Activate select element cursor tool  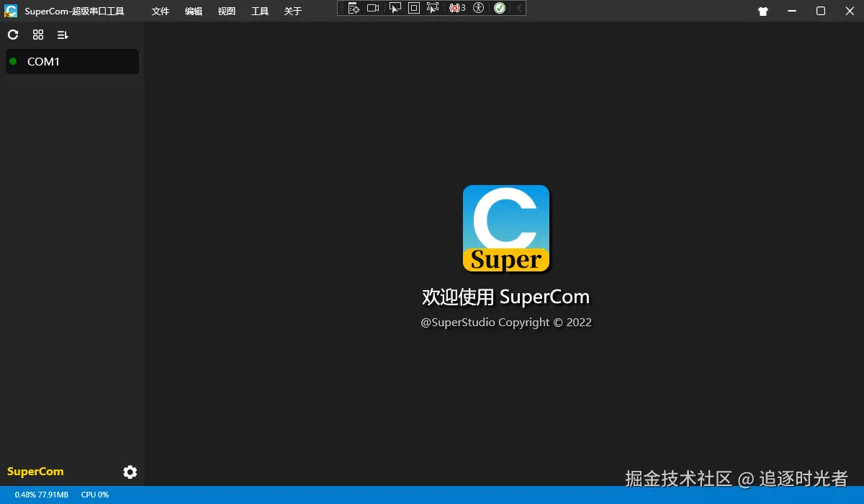click(395, 8)
